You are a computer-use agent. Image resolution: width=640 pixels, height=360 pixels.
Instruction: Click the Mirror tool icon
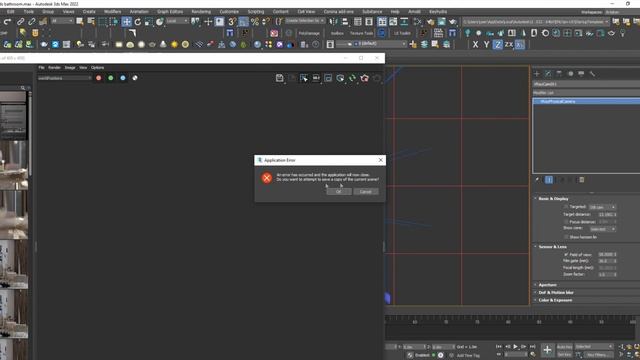tap(333, 22)
